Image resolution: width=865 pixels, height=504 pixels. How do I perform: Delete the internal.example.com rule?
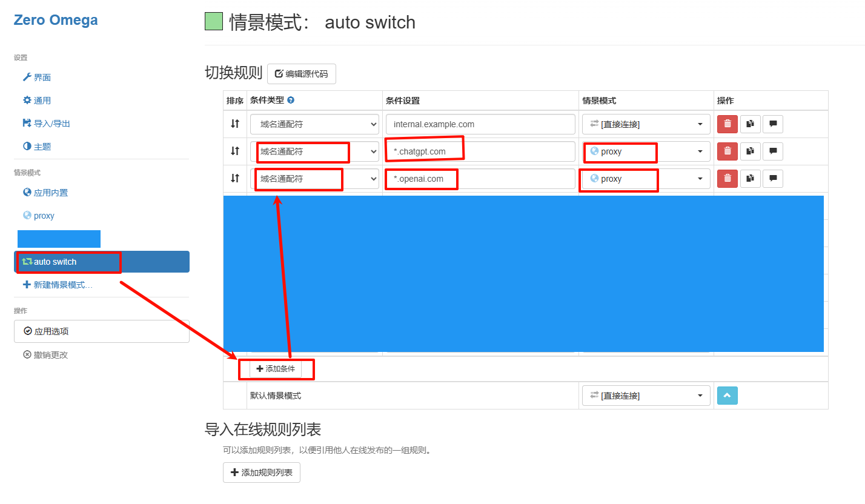click(727, 124)
